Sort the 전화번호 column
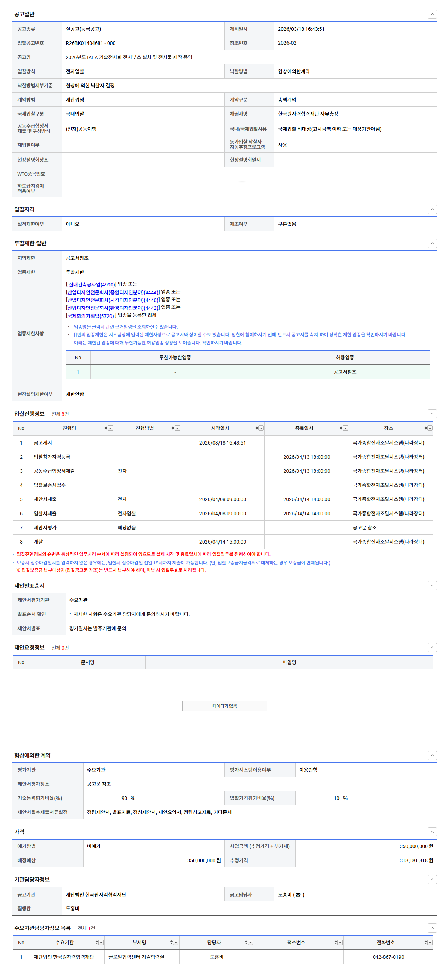 click(x=425, y=942)
